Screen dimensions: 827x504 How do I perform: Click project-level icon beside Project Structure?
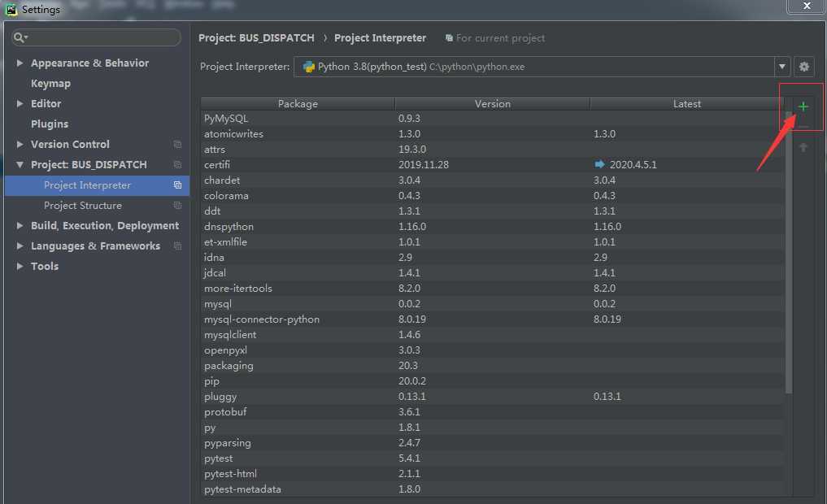click(178, 206)
